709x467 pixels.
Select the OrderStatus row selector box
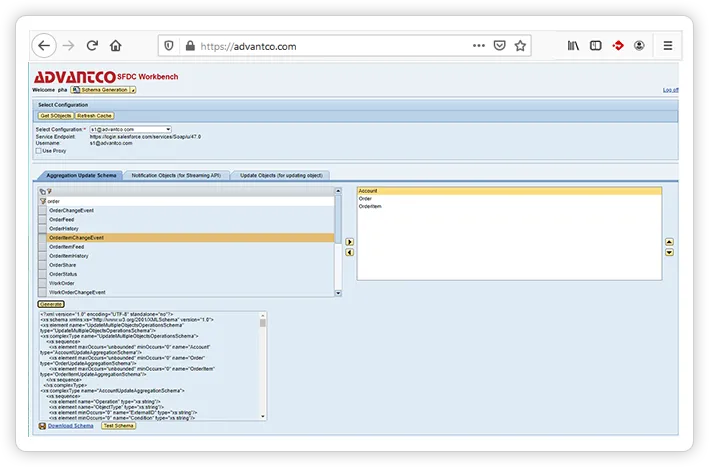click(43, 274)
